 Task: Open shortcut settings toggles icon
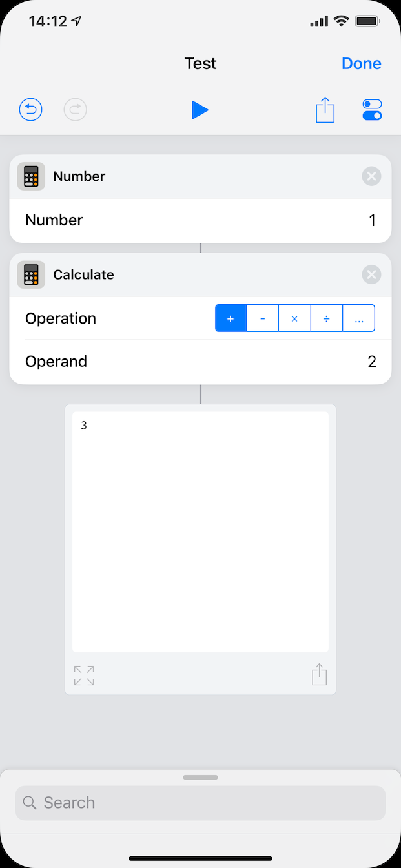[x=373, y=110]
